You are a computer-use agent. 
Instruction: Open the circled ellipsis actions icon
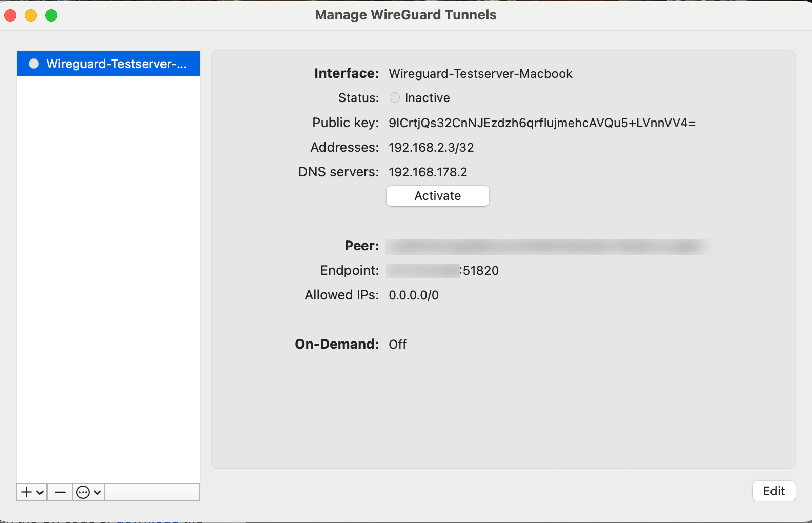(x=83, y=492)
